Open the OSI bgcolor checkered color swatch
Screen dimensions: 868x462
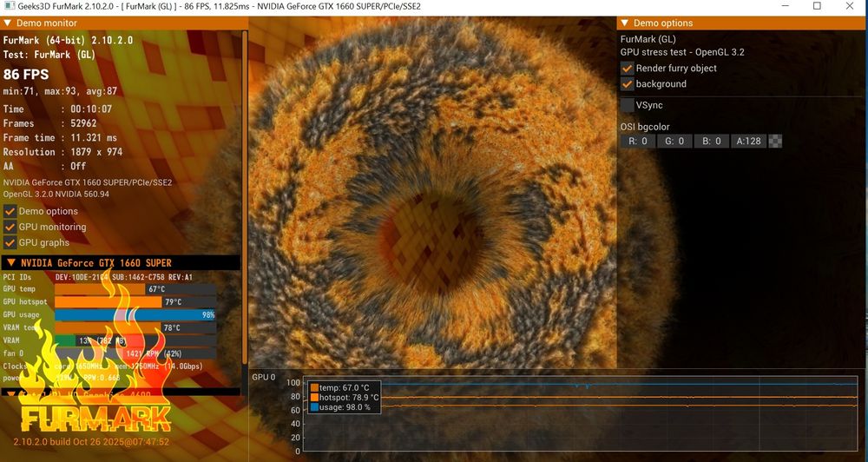coord(775,142)
